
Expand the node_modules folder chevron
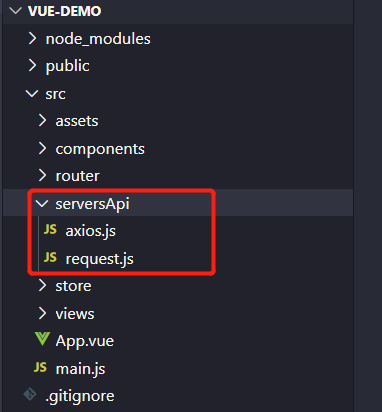coord(32,38)
